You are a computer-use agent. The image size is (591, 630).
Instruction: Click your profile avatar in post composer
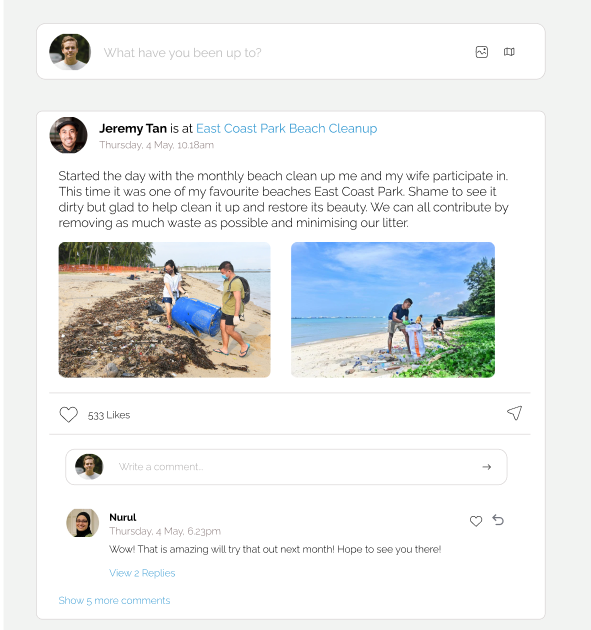tap(70, 52)
